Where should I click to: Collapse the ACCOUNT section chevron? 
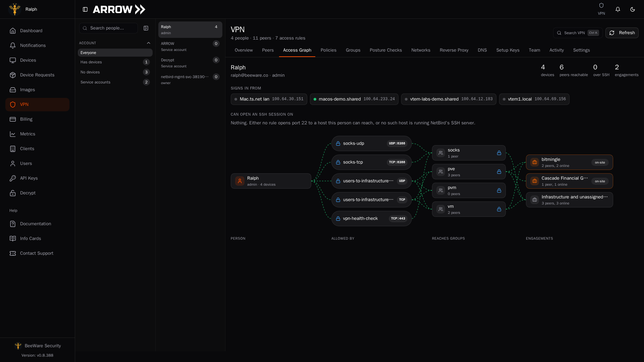pos(149,43)
